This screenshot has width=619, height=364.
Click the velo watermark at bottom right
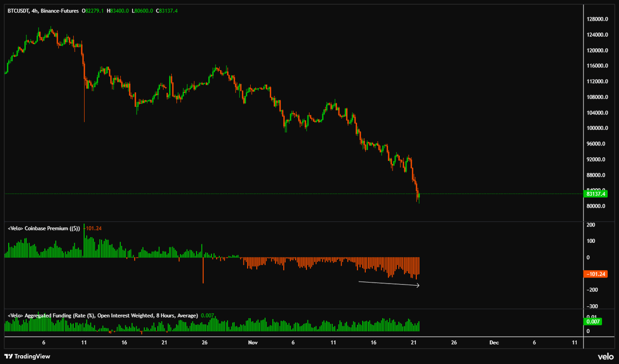607,356
